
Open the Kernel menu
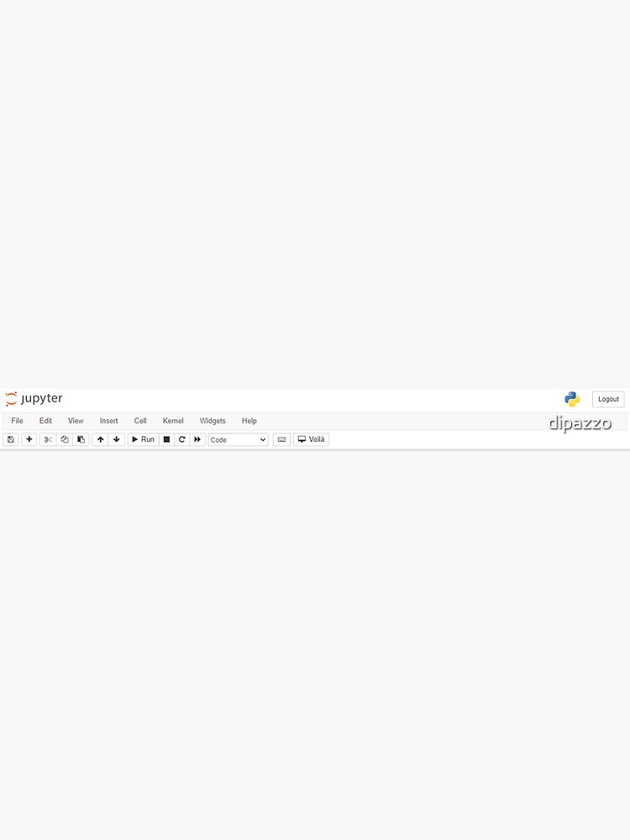coord(173,421)
